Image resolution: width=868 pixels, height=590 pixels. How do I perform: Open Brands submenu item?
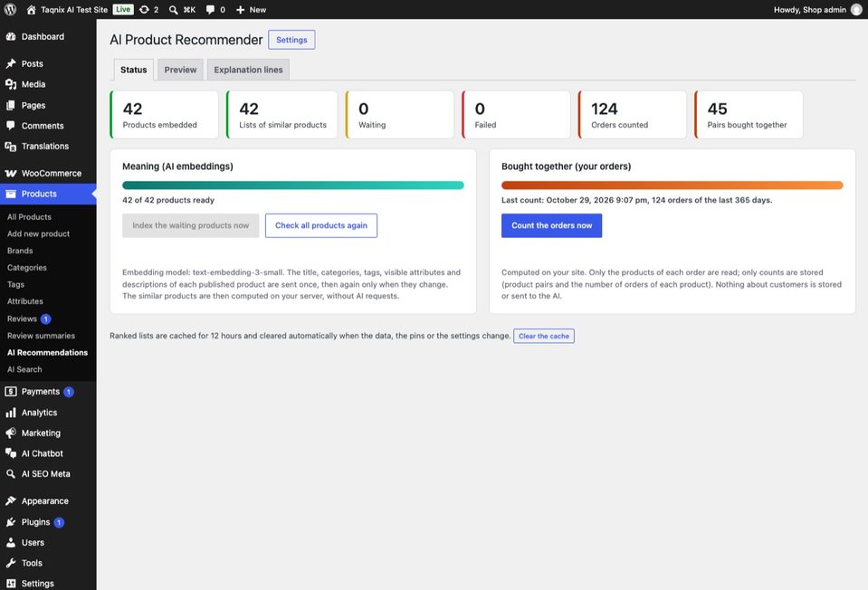tap(20, 251)
